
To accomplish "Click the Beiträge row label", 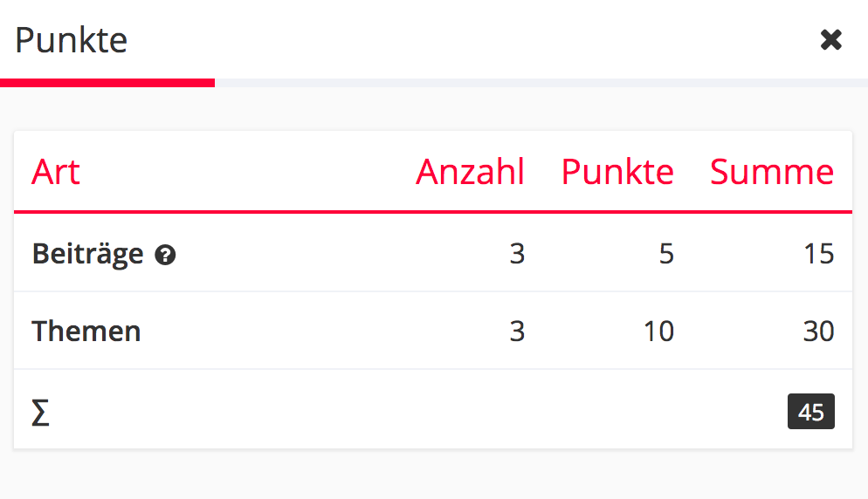I will click(87, 254).
